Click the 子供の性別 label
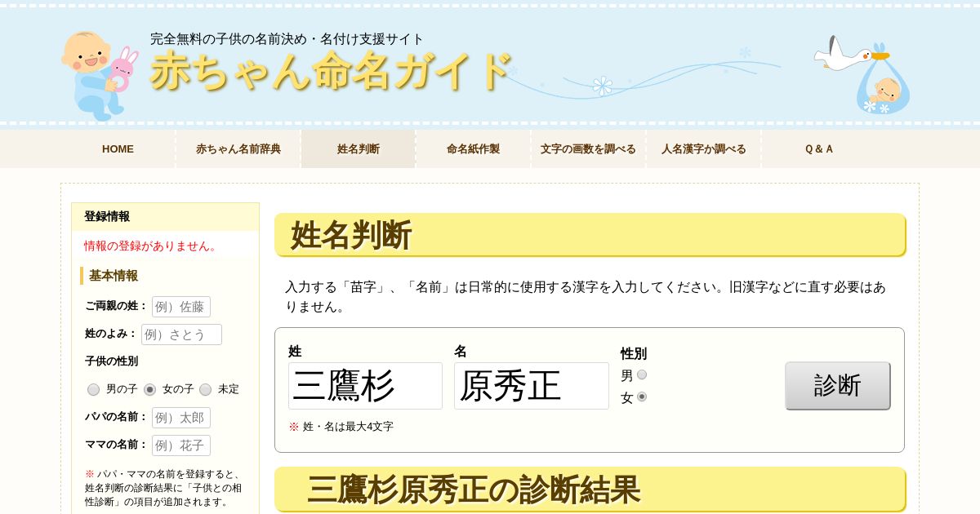Viewport: 980px width, 514px height. click(x=111, y=361)
